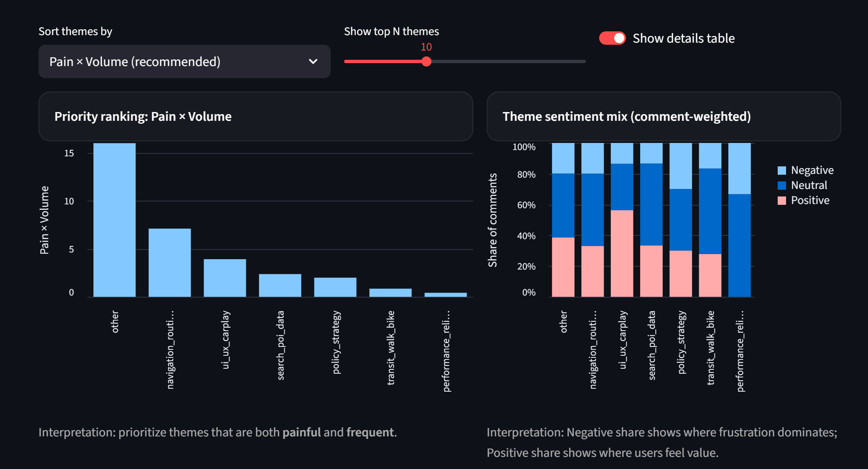The height and width of the screenshot is (469, 868).
Task: Expand sort options using the chevron arrow
Action: (313, 61)
